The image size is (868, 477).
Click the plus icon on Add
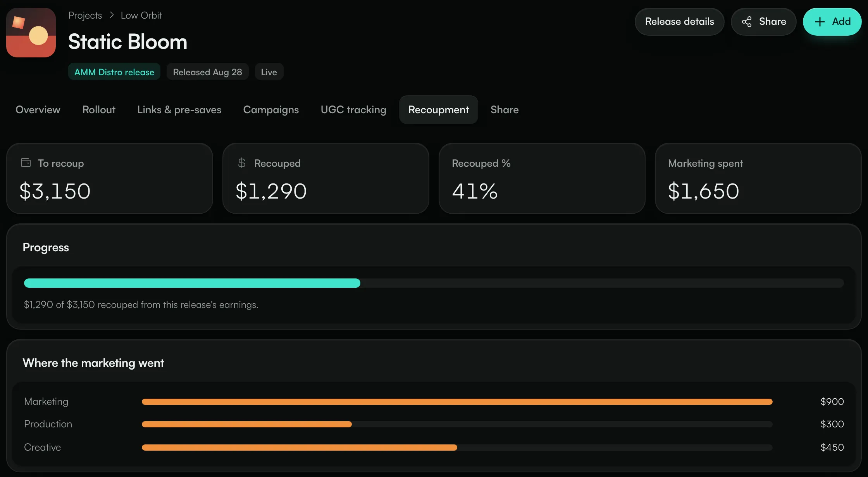click(820, 22)
